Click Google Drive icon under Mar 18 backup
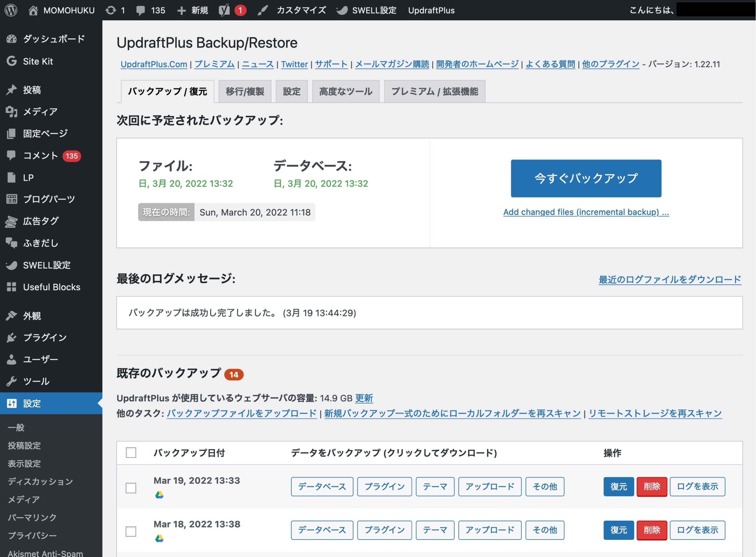This screenshot has width=756, height=557. point(159,538)
